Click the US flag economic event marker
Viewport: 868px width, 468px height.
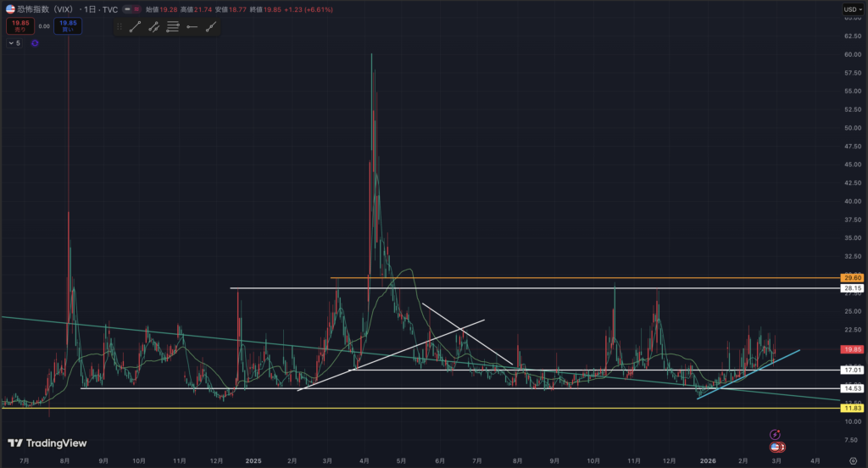tap(776, 446)
